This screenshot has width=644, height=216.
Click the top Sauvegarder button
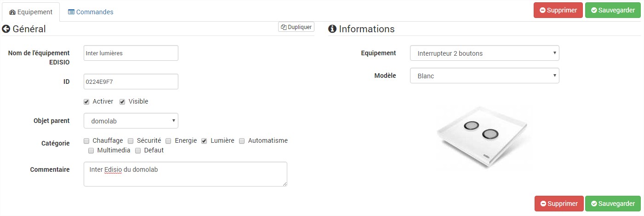pos(613,10)
